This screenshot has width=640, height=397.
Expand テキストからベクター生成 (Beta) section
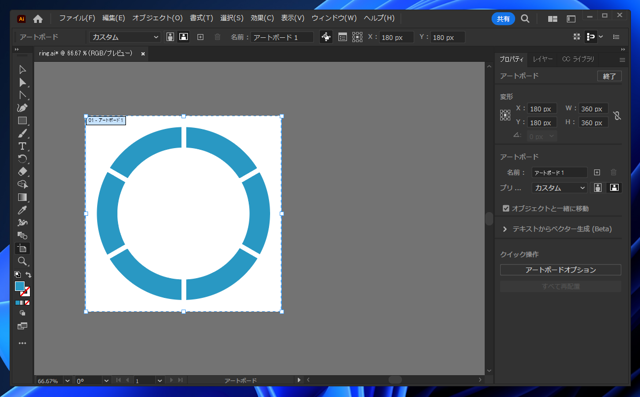tap(505, 229)
